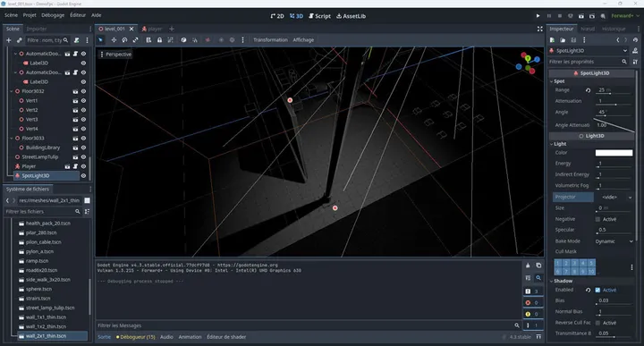This screenshot has height=346, width=644.
Task: Open the Aide menu
Action: point(96,15)
